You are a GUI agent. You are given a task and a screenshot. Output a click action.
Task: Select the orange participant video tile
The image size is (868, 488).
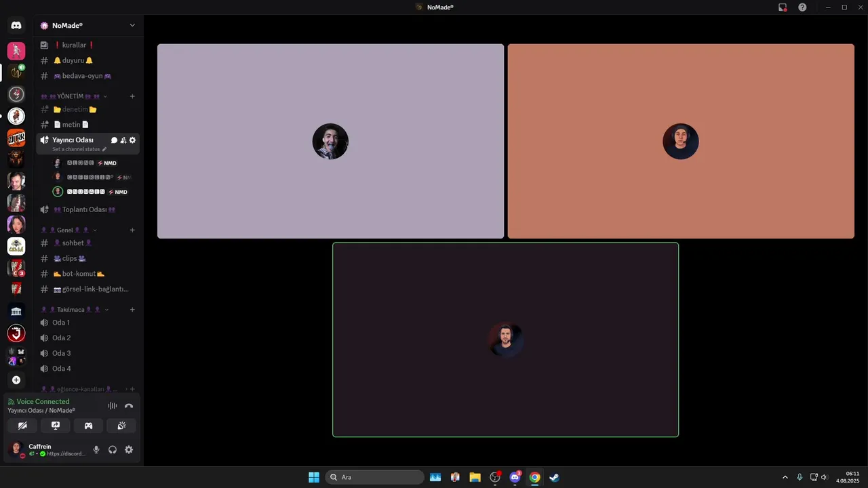click(681, 141)
